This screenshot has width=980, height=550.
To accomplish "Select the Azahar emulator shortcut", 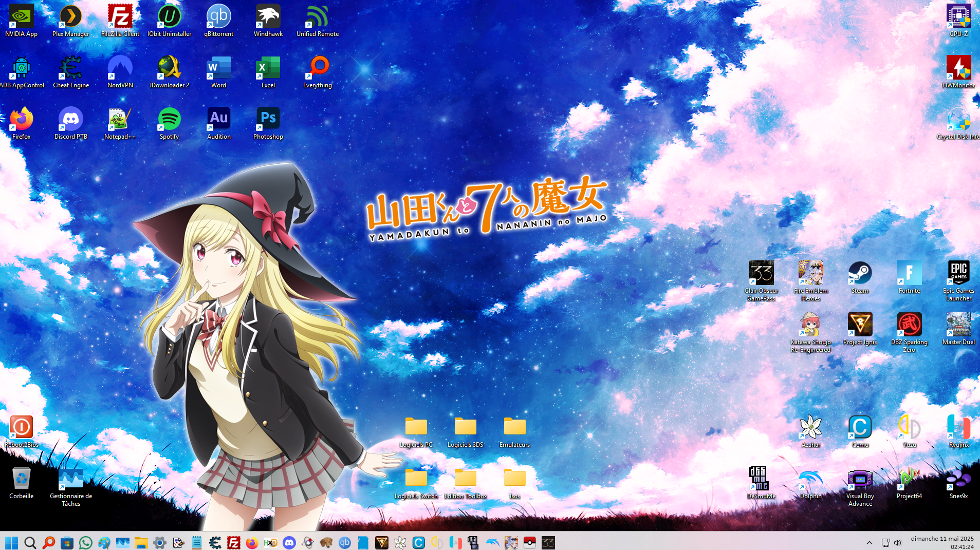I will pyautogui.click(x=811, y=431).
